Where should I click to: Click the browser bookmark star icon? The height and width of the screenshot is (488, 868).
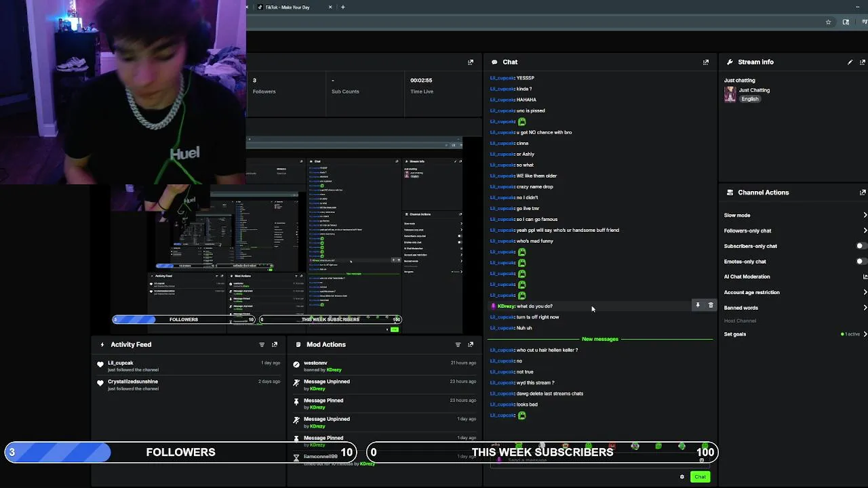(x=828, y=22)
